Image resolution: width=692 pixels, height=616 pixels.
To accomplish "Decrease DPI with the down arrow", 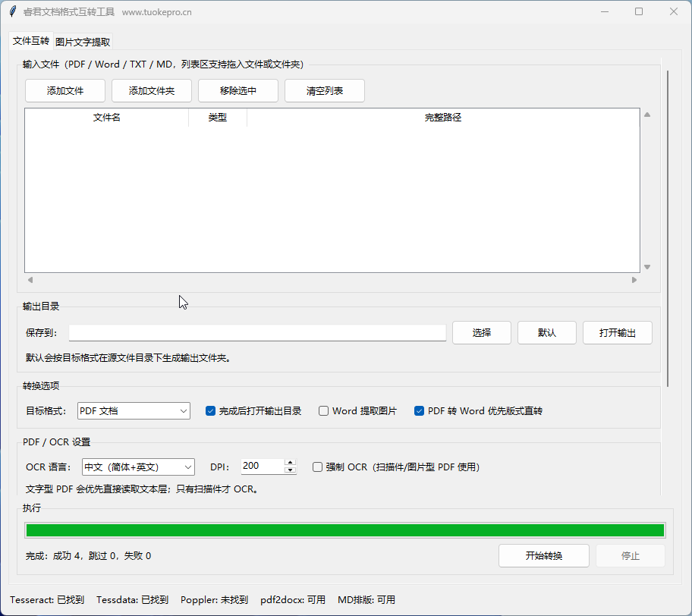I will 290,470.
